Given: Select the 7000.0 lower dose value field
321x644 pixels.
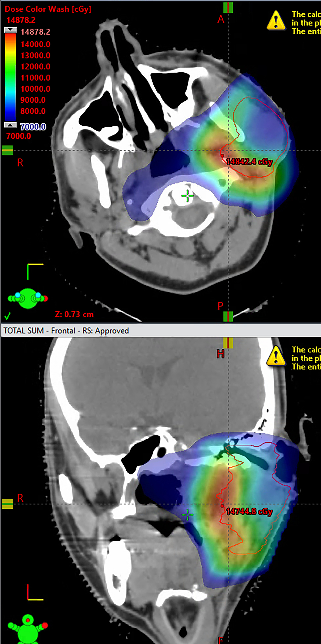Looking at the screenshot, I should click(x=33, y=127).
